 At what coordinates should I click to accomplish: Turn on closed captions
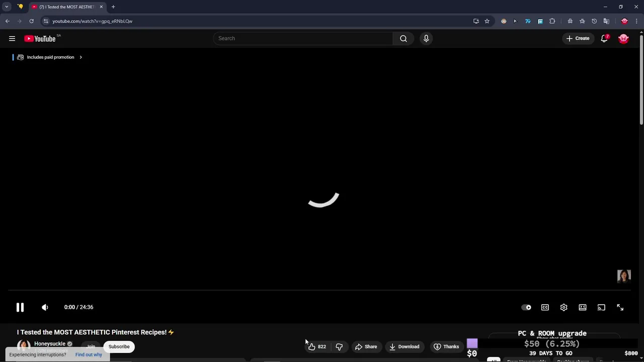pyautogui.click(x=545, y=307)
